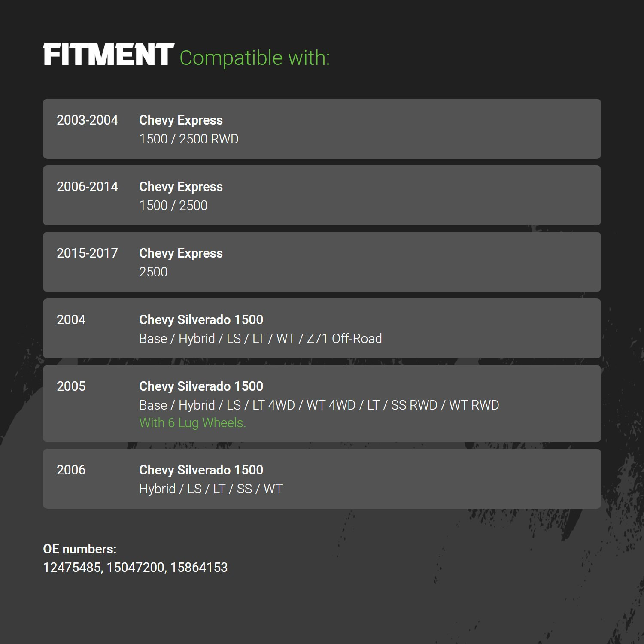Click the 'Z71 Off-Road' trim line
644x644 pixels.
coord(261,339)
